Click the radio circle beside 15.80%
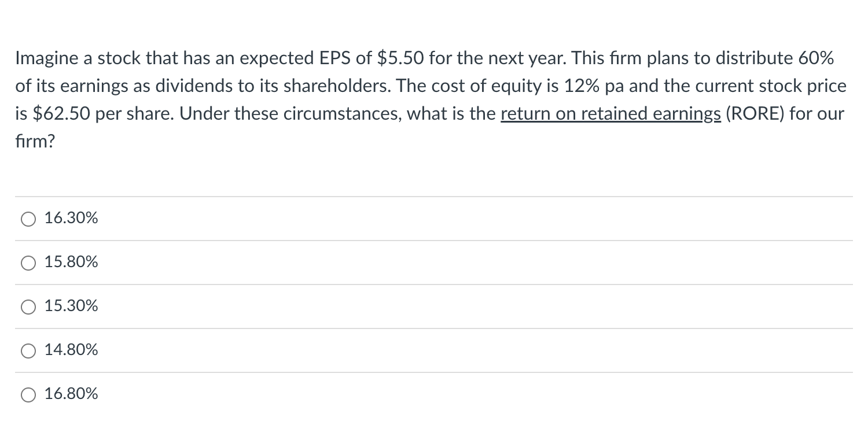The height and width of the screenshot is (436, 868). point(28,263)
